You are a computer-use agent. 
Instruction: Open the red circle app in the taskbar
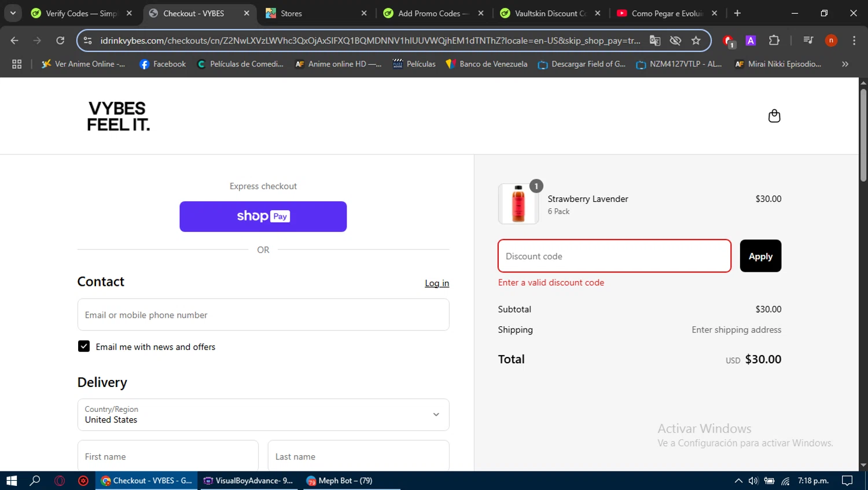tap(83, 481)
